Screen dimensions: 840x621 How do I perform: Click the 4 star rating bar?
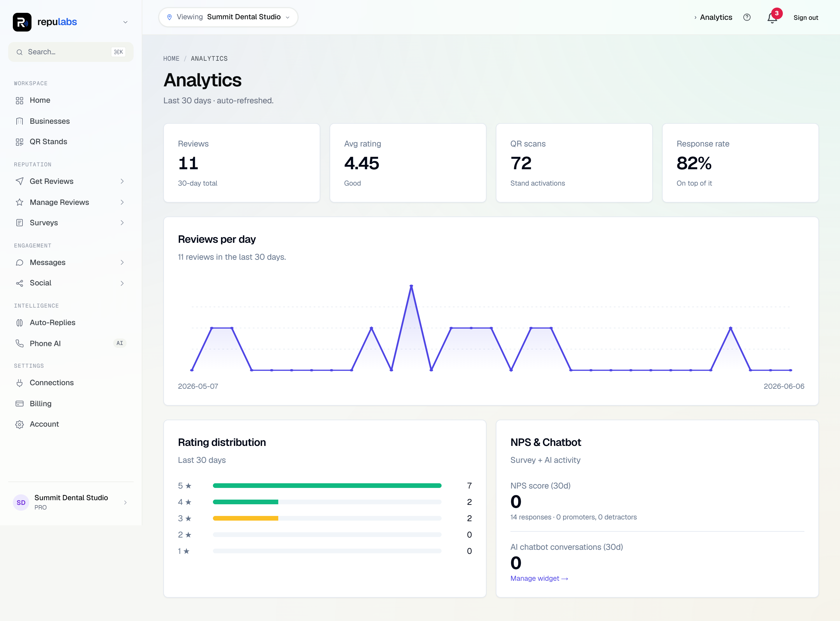tap(327, 502)
